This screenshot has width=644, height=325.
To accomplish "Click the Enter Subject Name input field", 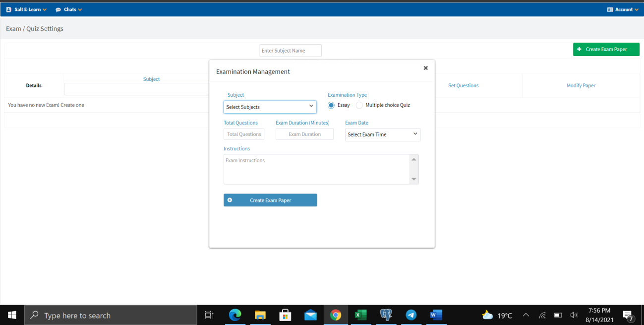I will pyautogui.click(x=290, y=50).
